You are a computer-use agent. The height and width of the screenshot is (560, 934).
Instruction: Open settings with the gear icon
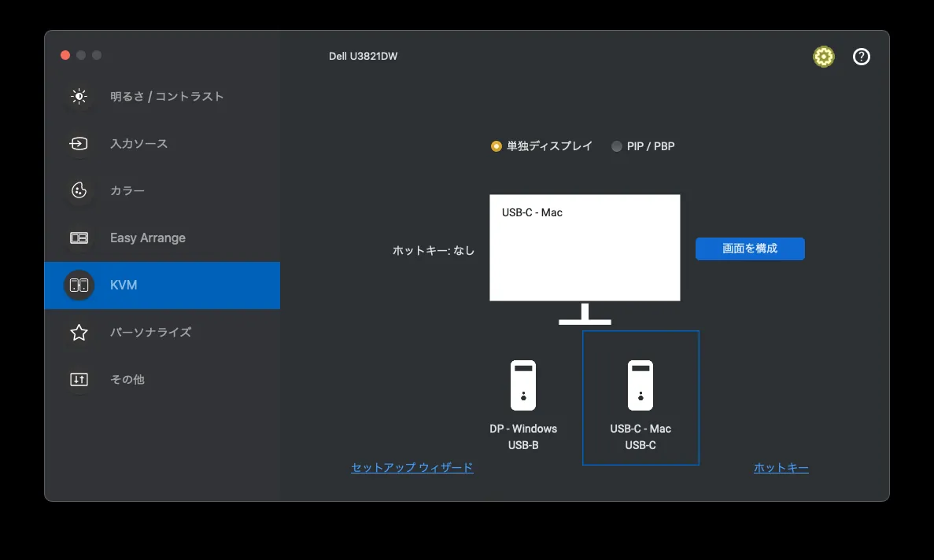click(823, 57)
